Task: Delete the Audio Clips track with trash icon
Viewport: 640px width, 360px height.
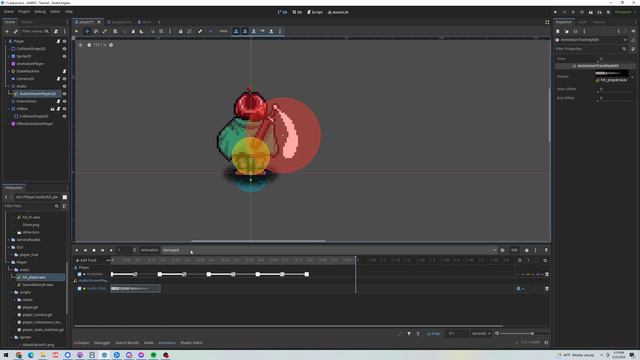Action: tap(547, 289)
